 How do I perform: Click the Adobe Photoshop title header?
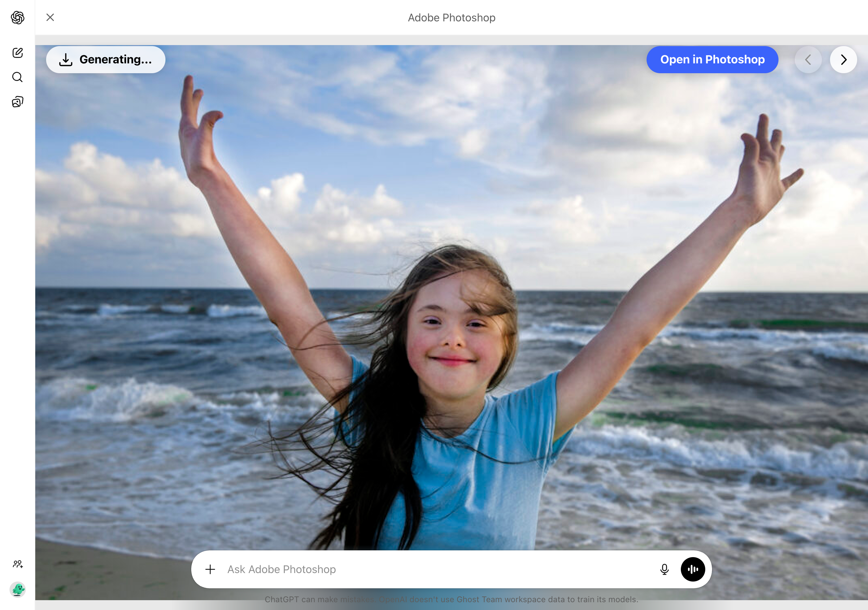(451, 17)
